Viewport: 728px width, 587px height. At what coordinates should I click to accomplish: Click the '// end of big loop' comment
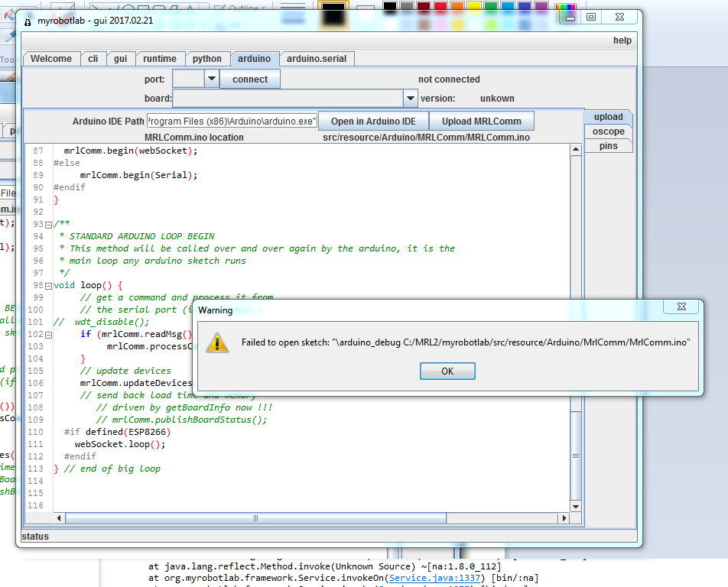[x=112, y=469]
